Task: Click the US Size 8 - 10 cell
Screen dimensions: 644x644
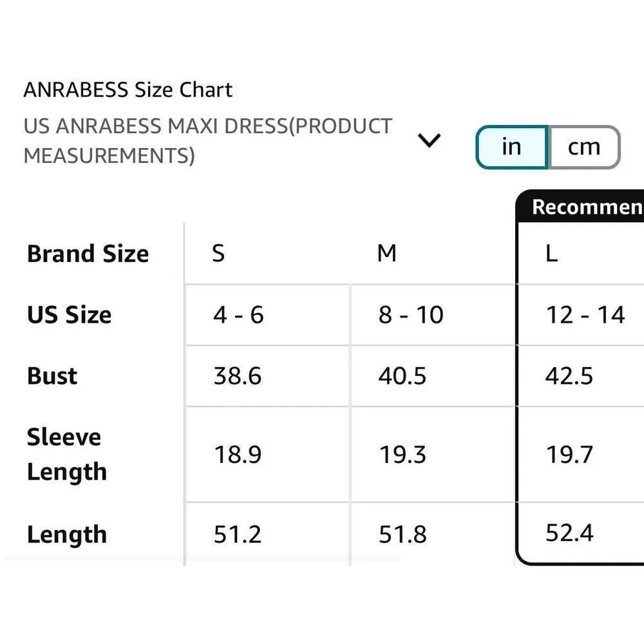Action: (x=411, y=315)
